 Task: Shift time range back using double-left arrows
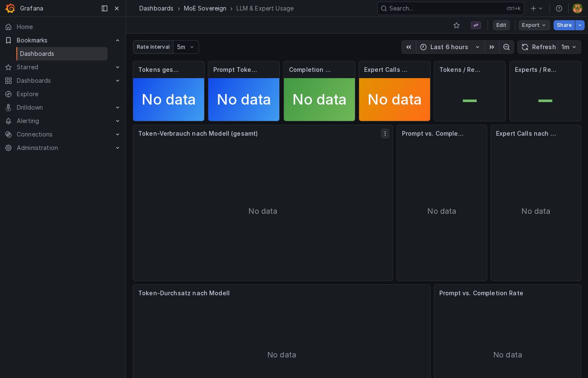(x=409, y=47)
